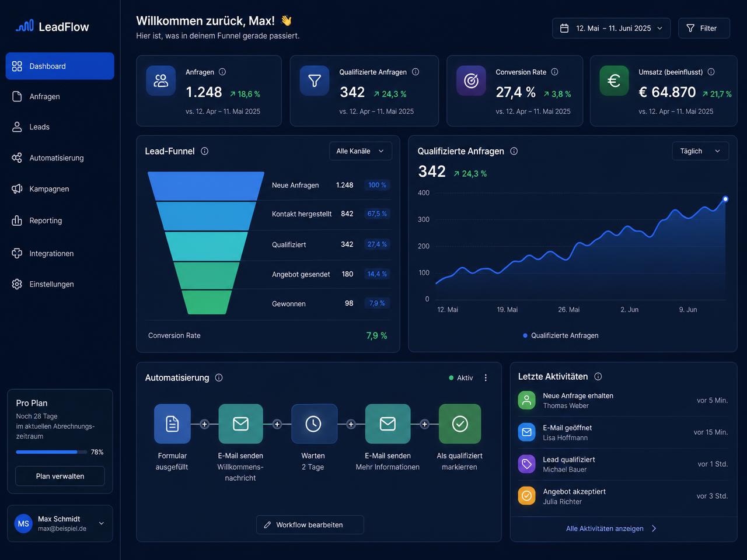Screen dimensions: 747x560
Task: Select the Warten 2 Tage clock step icon
Action: coord(313,423)
